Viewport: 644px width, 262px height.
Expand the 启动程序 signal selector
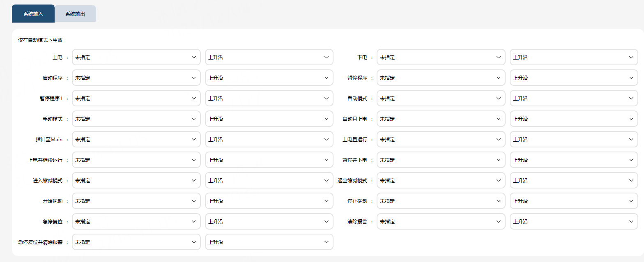(136, 78)
